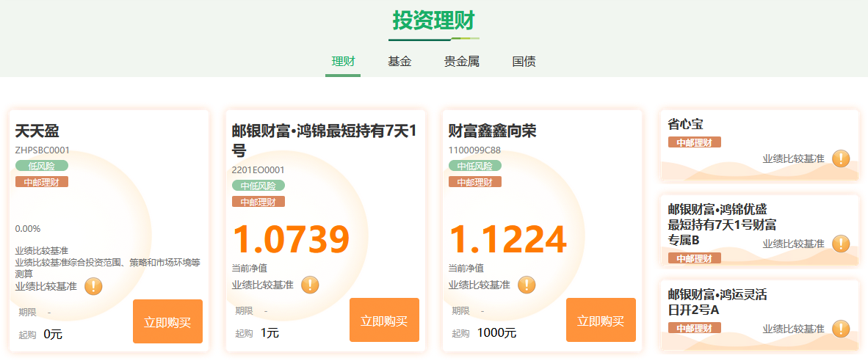Open 邮银财富·鸿锦最短持有7天1号 title
Viewport: 868px width, 361px height.
[x=325, y=140]
